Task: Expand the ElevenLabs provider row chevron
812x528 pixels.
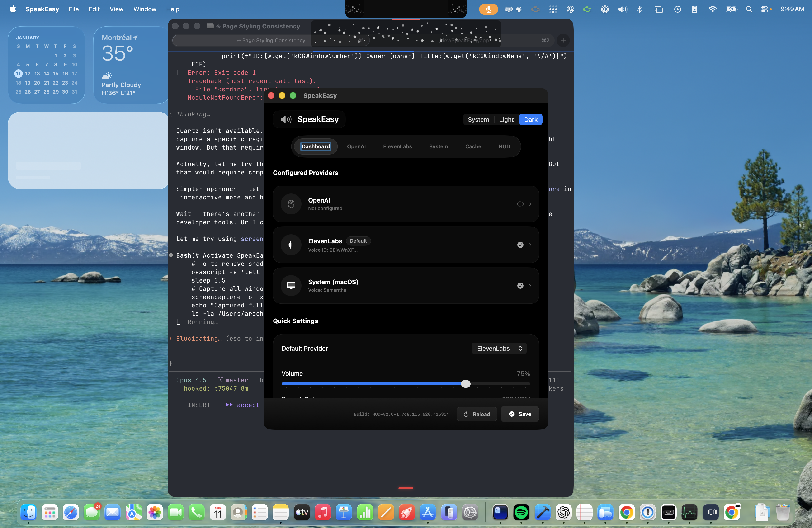Action: click(x=530, y=245)
